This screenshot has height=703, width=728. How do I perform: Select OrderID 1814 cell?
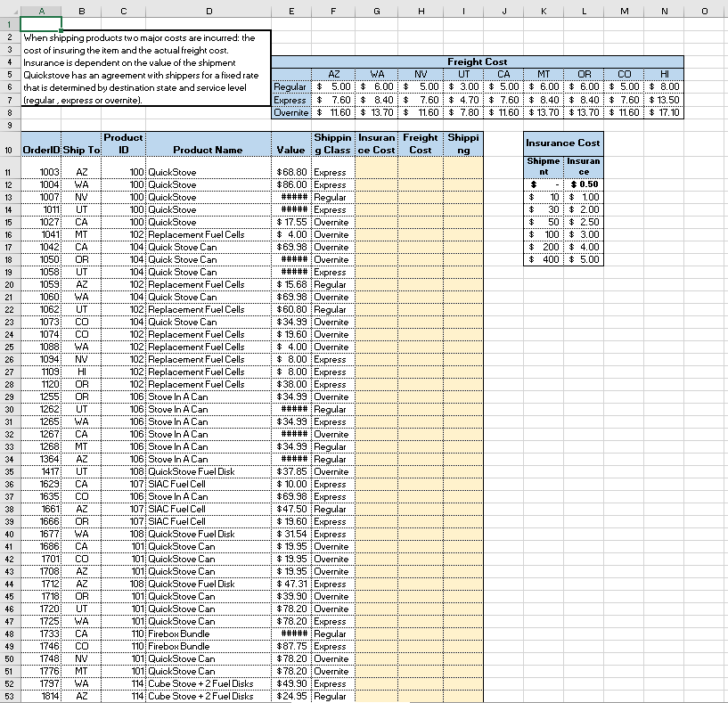(41, 696)
